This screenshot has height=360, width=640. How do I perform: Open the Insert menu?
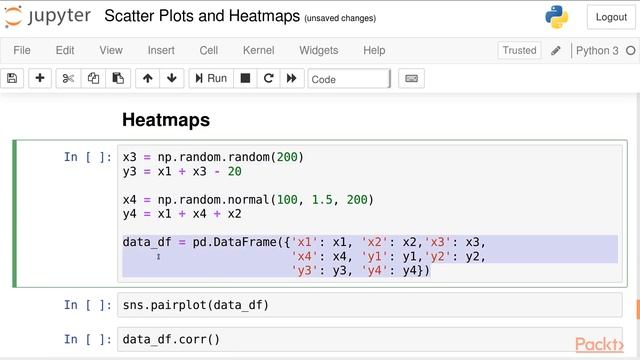[161, 50]
